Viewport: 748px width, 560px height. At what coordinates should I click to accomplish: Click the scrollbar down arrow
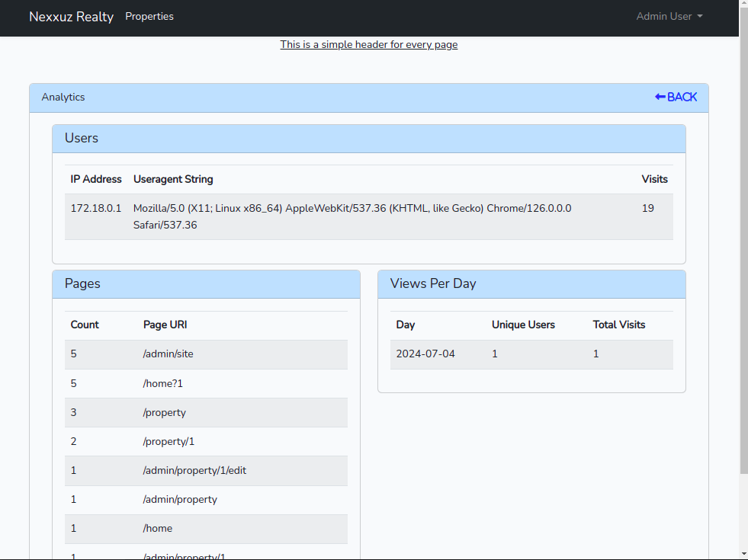pos(743,553)
